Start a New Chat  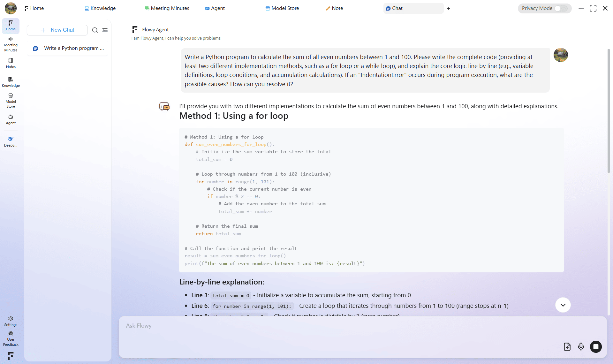click(x=57, y=30)
